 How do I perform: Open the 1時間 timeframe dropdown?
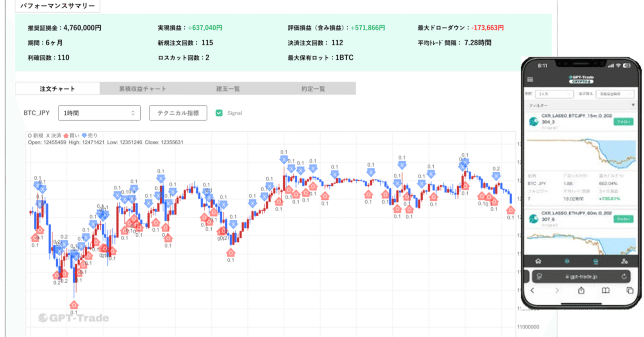tap(99, 113)
